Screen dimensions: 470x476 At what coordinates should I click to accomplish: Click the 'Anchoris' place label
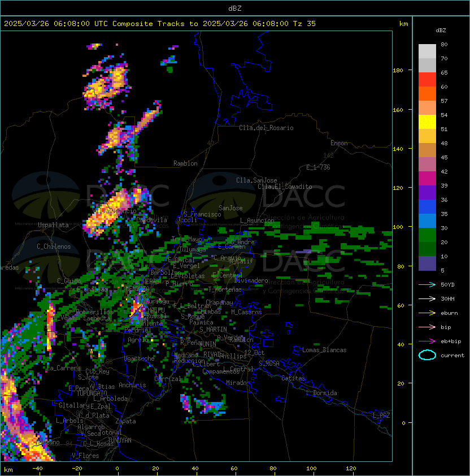[132, 385]
